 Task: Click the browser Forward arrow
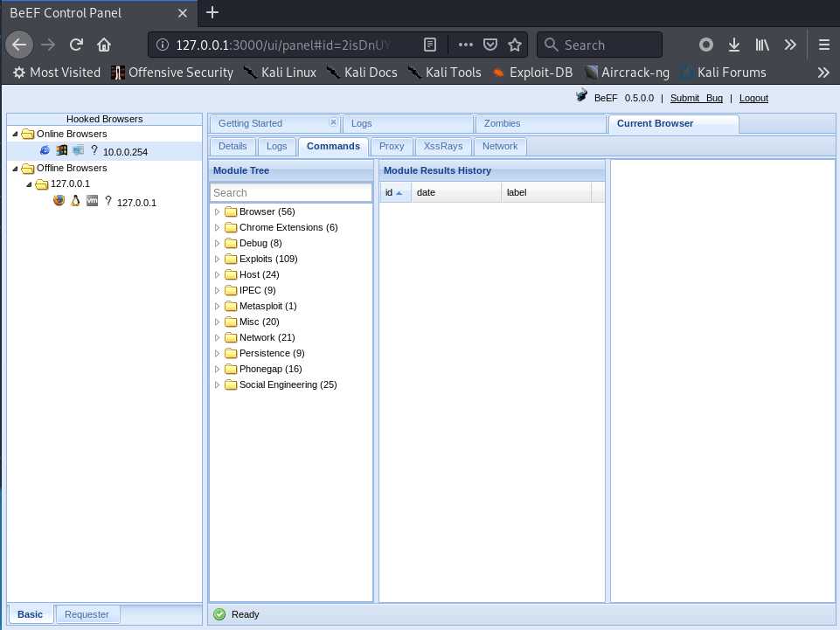pos(48,45)
